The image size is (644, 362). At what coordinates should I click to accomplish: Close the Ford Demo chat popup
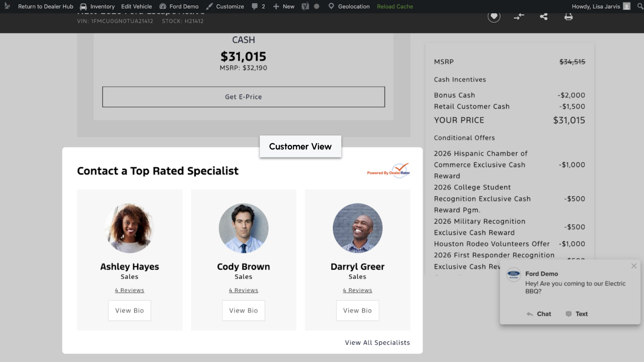point(634,266)
